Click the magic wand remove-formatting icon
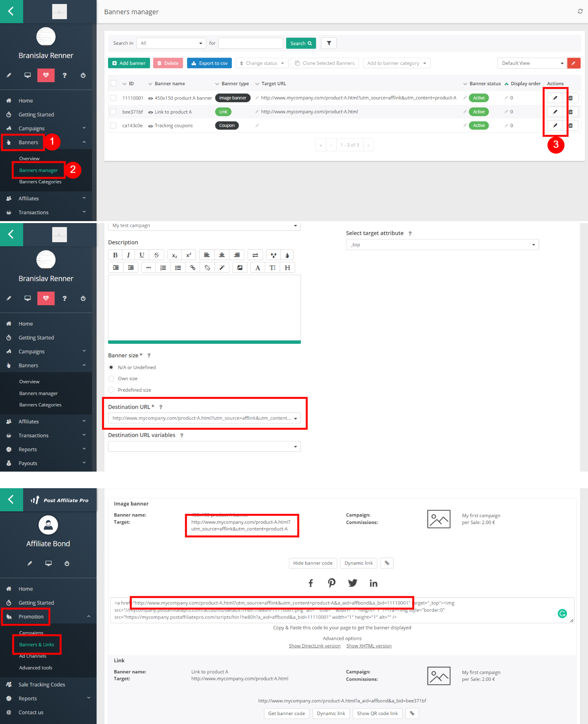Viewport: 588px width, 724px height. point(222,268)
